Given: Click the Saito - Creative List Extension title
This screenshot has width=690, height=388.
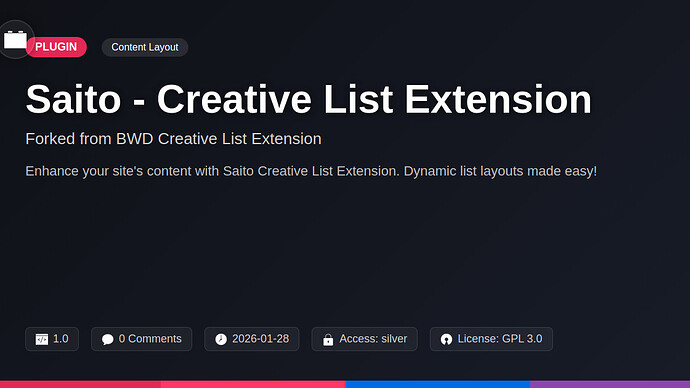Looking at the screenshot, I should [308, 99].
